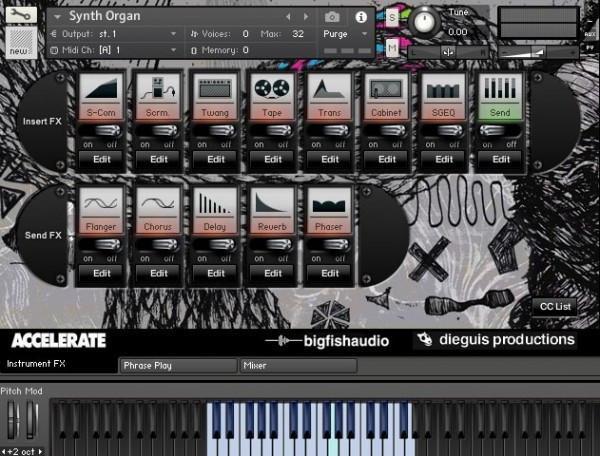This screenshot has height=456, width=600.
Task: Click the Tune knob
Action: tap(424, 22)
